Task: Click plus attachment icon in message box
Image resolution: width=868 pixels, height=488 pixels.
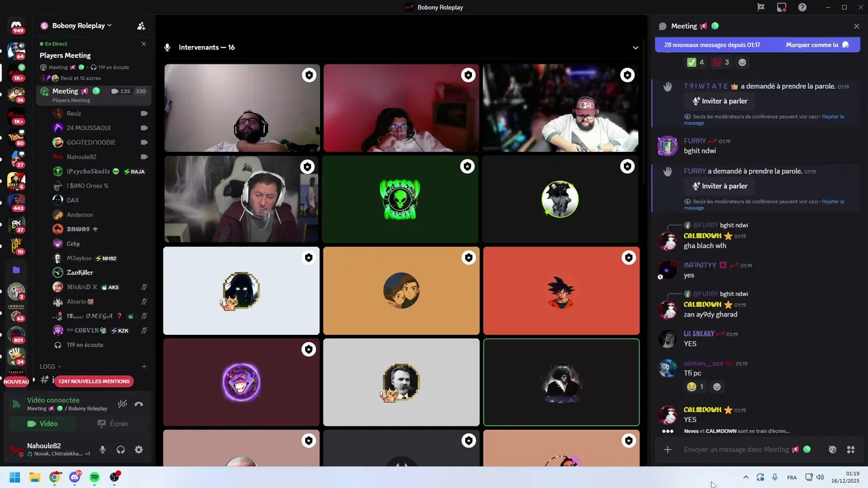Action: 667,449
